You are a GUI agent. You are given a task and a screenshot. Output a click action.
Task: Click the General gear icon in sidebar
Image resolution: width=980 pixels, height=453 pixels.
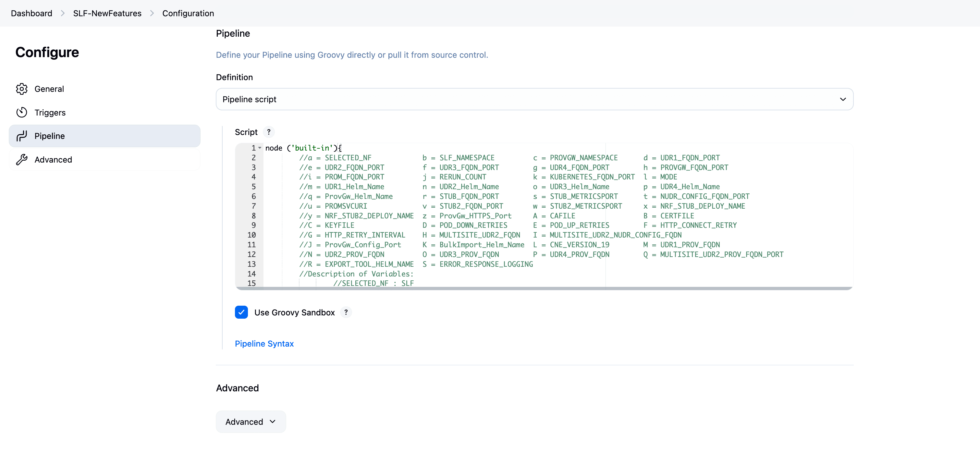(x=22, y=89)
